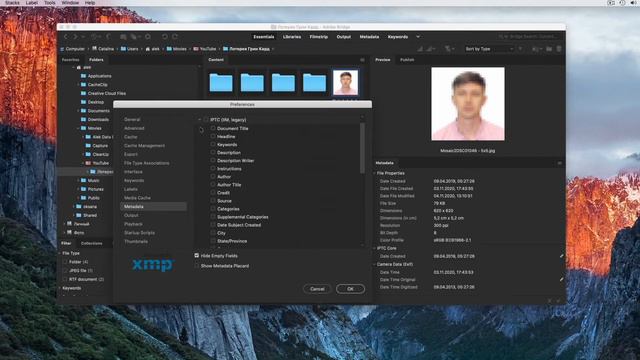The width and height of the screenshot is (640, 360).
Task: Rotate 90 degrees counterclockwise toolbar icon
Action: click(165, 37)
